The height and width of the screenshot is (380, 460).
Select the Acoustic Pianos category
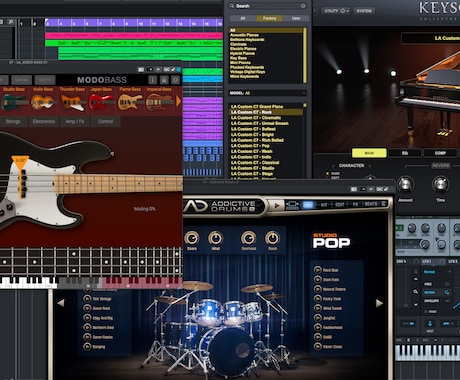coord(244,35)
